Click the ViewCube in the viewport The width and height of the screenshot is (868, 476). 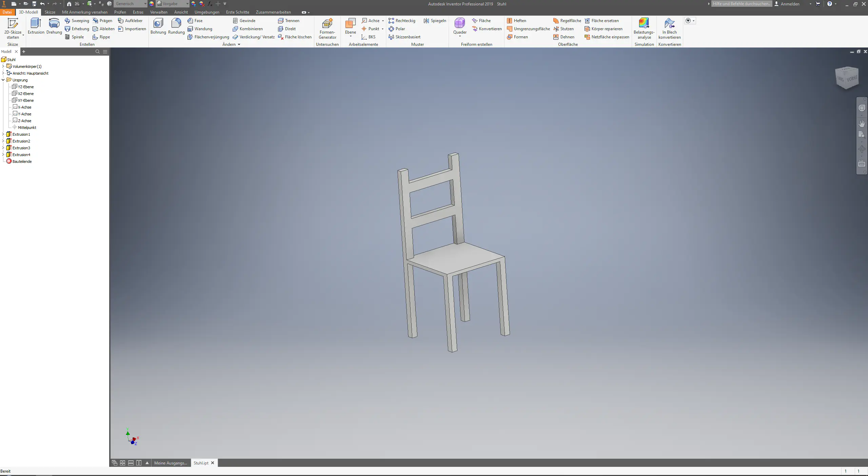[x=847, y=78]
